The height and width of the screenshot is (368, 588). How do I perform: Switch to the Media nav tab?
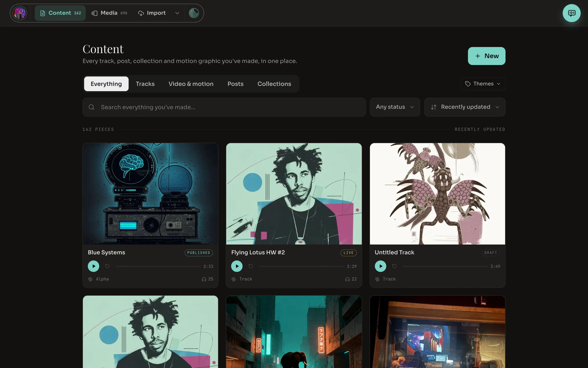[x=109, y=13]
